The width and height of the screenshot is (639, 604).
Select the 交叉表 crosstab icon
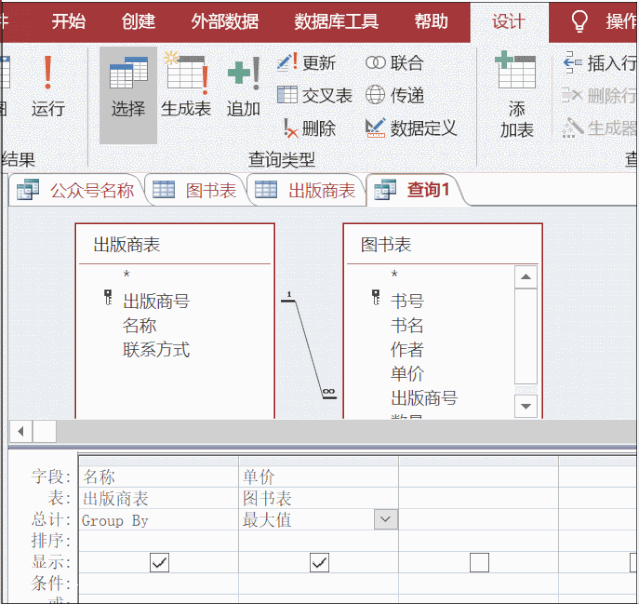315,95
